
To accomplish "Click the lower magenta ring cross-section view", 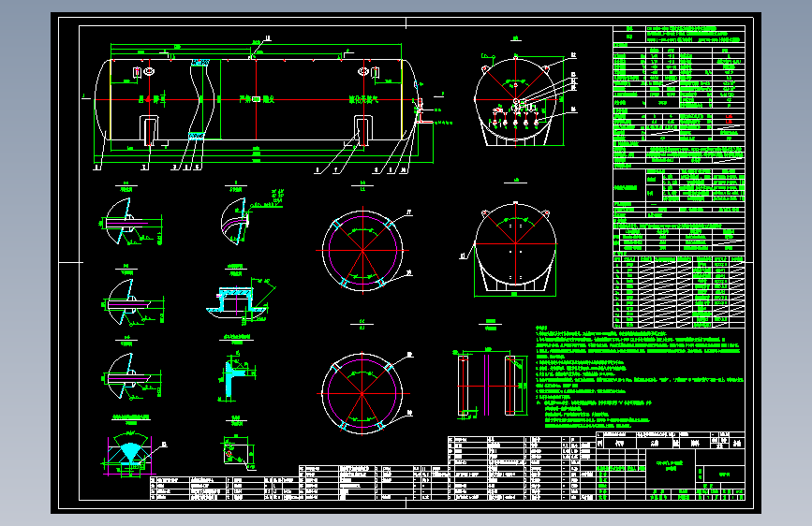I will (x=362, y=393).
